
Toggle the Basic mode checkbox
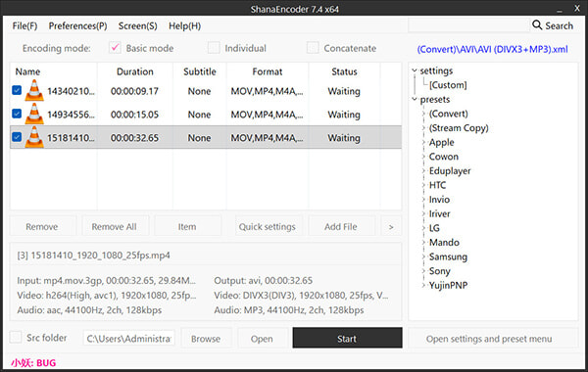[x=115, y=48]
